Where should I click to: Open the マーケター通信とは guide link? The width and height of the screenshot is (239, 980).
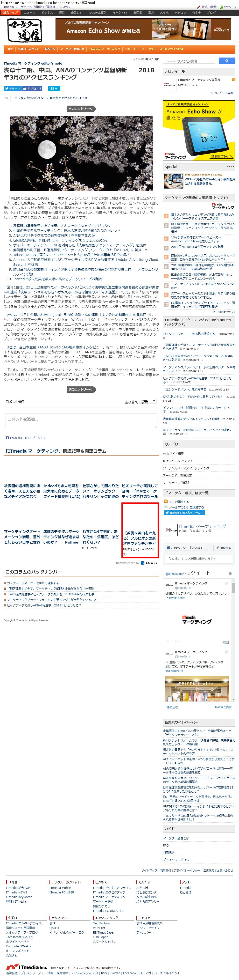(x=176, y=838)
